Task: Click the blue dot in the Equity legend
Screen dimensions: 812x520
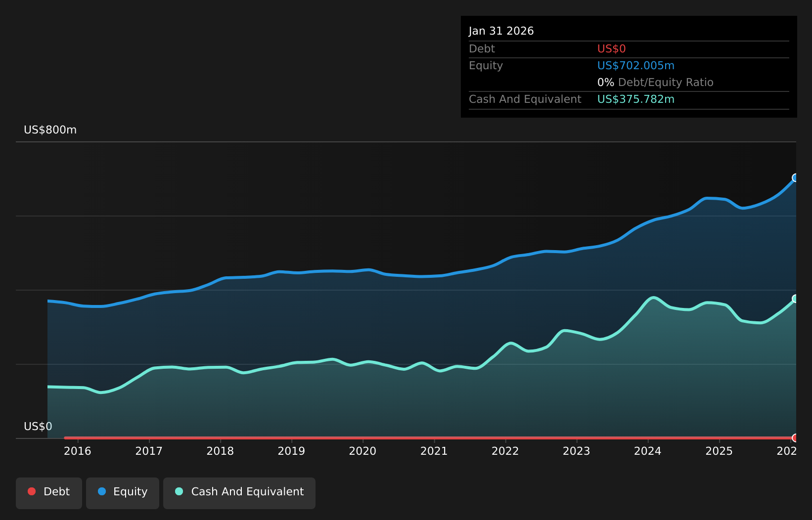Action: coord(102,491)
